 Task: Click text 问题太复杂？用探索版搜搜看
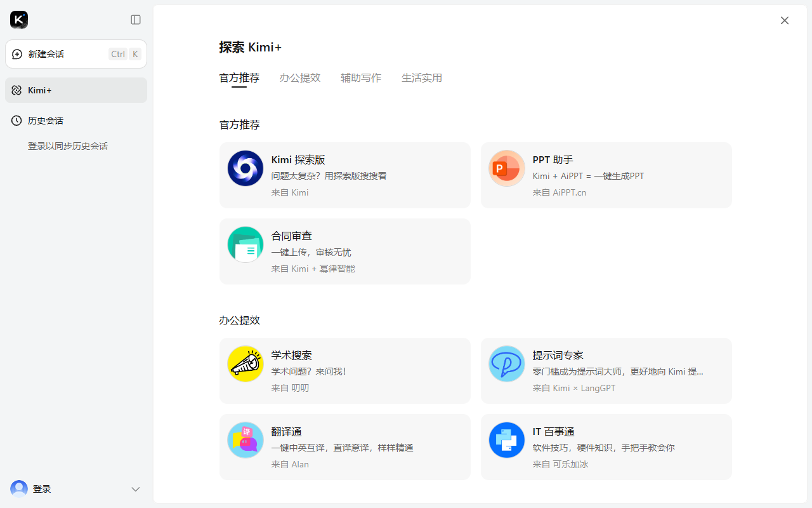[329, 176]
